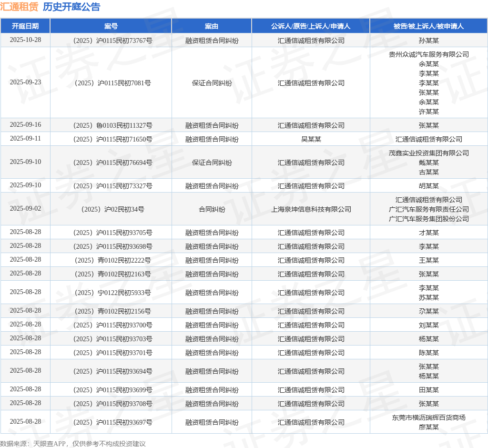This screenshot has height=448, width=488.
Task: Click case number 宁0122民初5933号
Action: (112, 293)
